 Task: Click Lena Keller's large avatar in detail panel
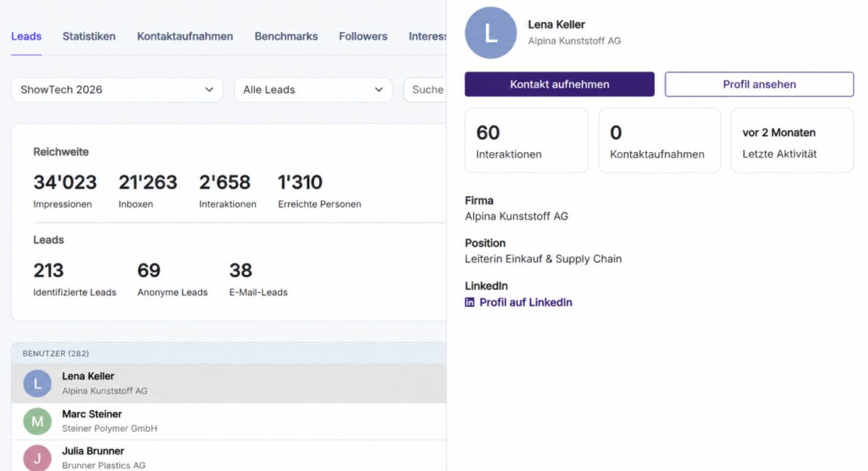click(490, 33)
